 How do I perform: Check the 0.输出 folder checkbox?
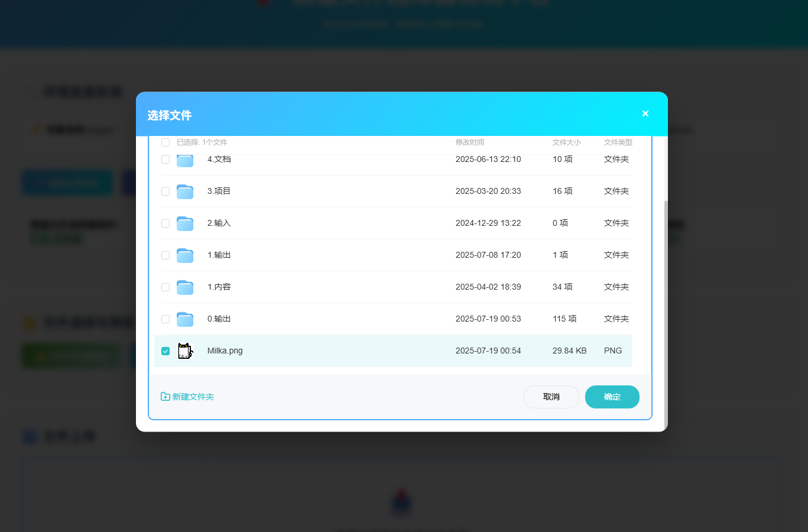pos(166,319)
